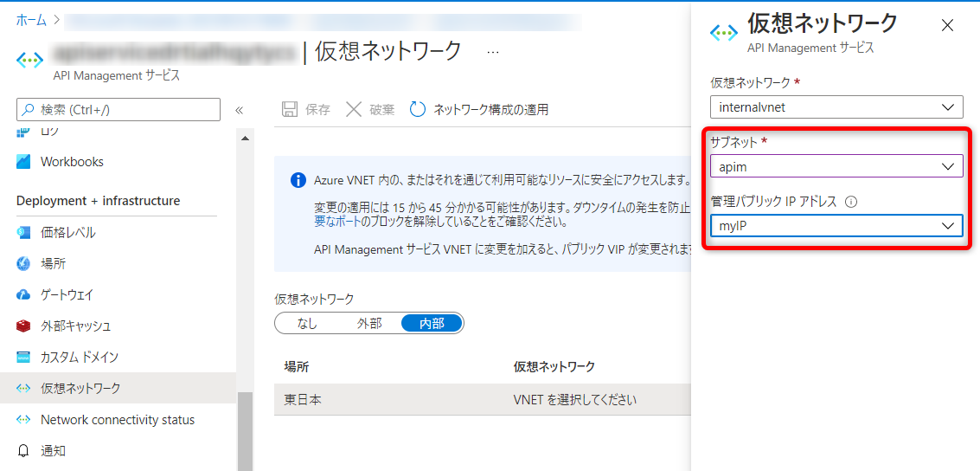This screenshot has width=980, height=471.
Task: Open カスタム ドメイン menu item
Action: click(x=80, y=358)
